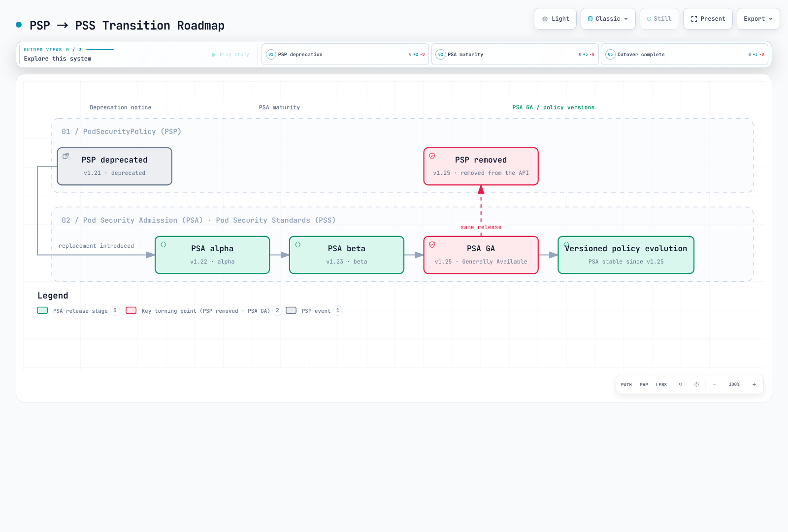Toggle PATH mode in the canvas toolbar
Image resolution: width=788 pixels, height=532 pixels.
(626, 385)
